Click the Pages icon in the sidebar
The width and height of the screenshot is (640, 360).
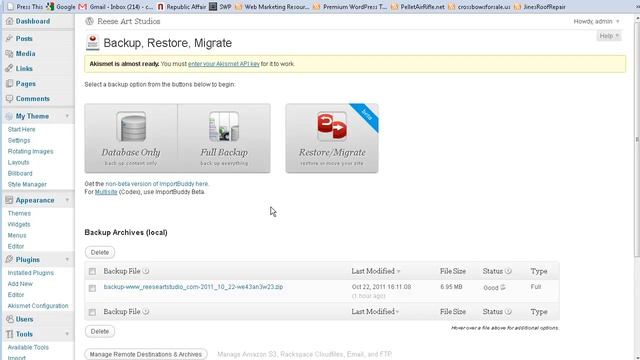[x=9, y=83]
